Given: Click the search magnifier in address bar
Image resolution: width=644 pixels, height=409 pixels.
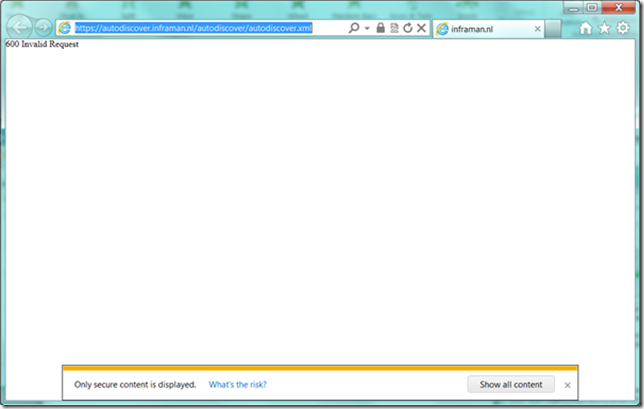Looking at the screenshot, I should point(353,28).
